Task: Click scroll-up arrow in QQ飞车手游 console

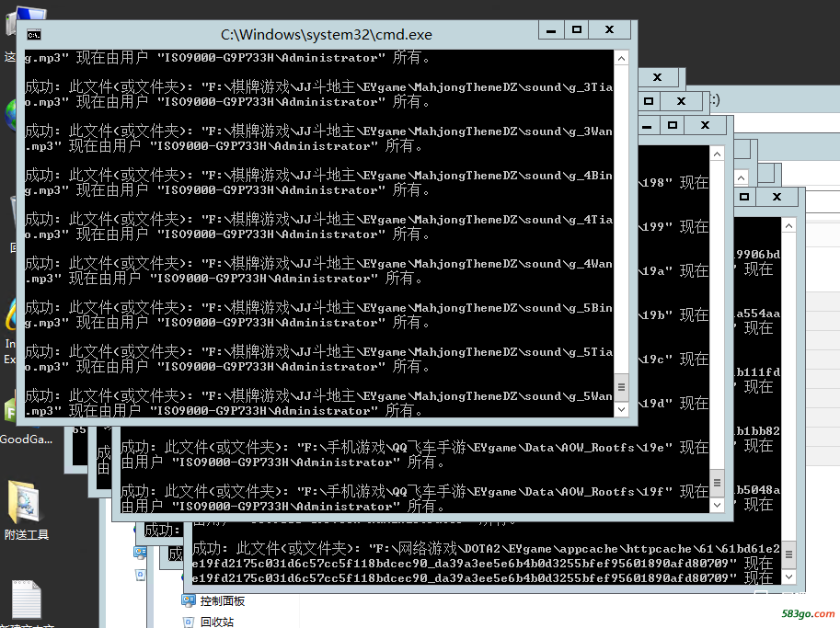Action: (x=718, y=154)
